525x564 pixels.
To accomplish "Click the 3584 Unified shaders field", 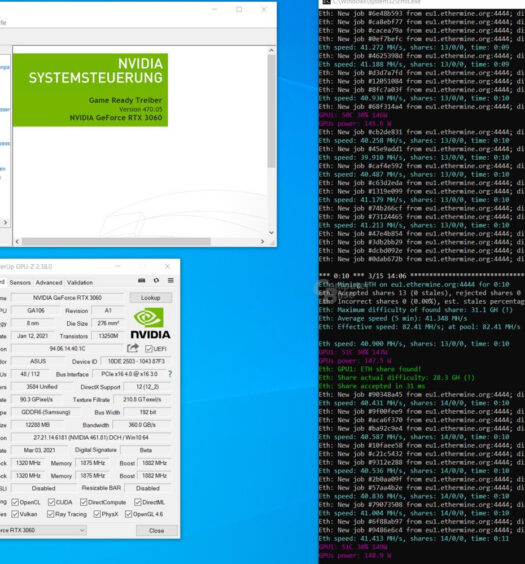I will pyautogui.click(x=42, y=387).
